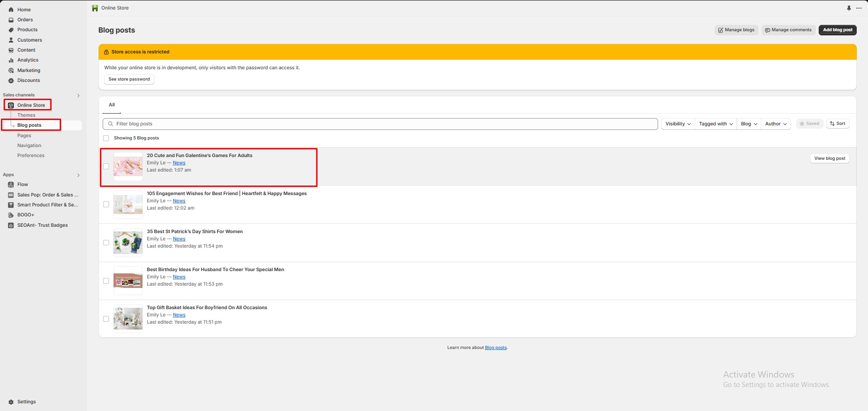Go to Themes in Online Store menu

(26, 115)
